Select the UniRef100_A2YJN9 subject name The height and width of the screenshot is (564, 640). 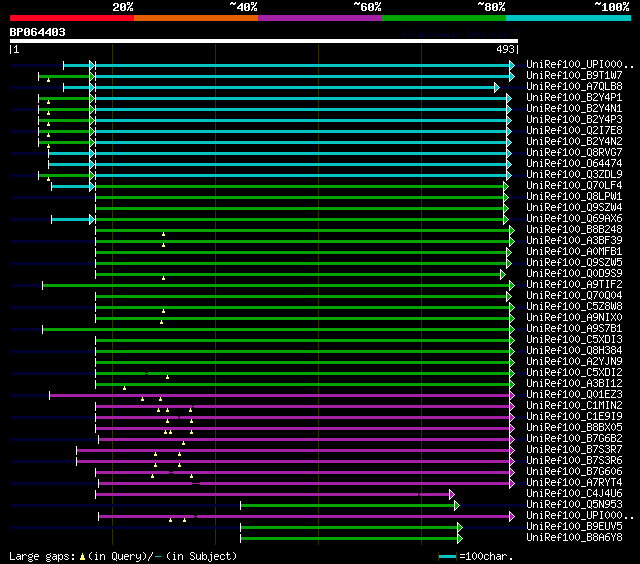coord(574,362)
